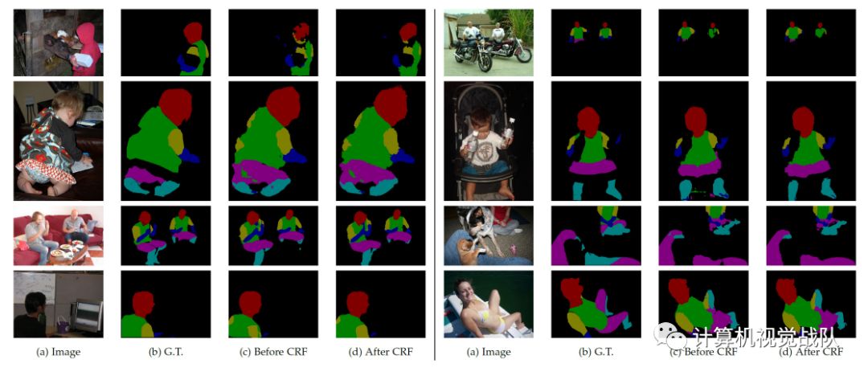Select the two men on motorcycles photo
This screenshot has width=868, height=376.
[x=489, y=43]
